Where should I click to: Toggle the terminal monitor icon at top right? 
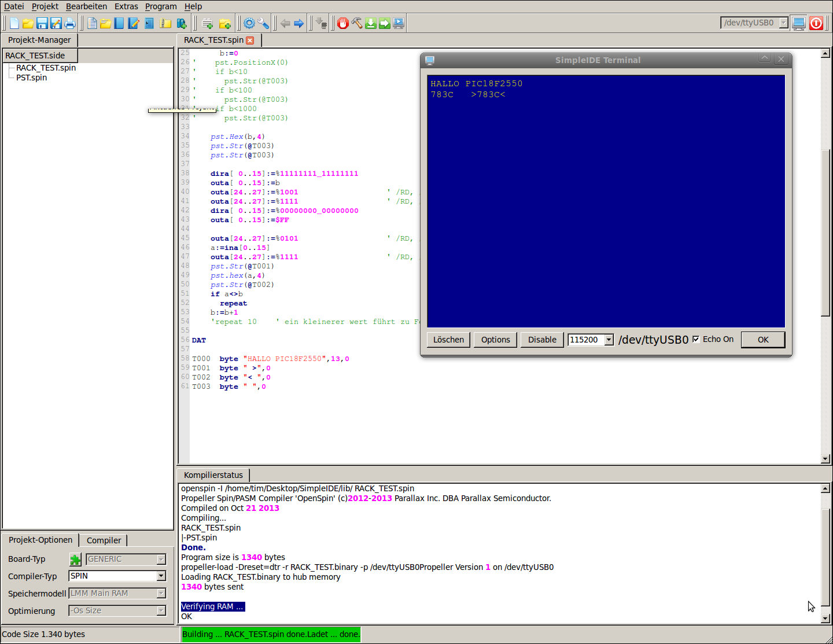[x=799, y=23]
